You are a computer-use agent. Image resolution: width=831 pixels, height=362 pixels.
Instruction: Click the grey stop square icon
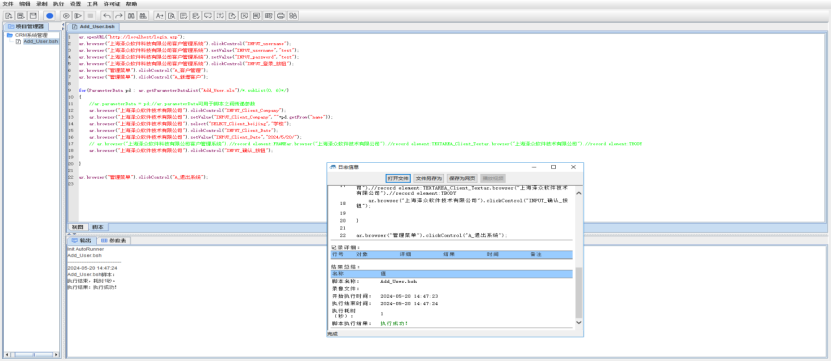[x=90, y=15]
